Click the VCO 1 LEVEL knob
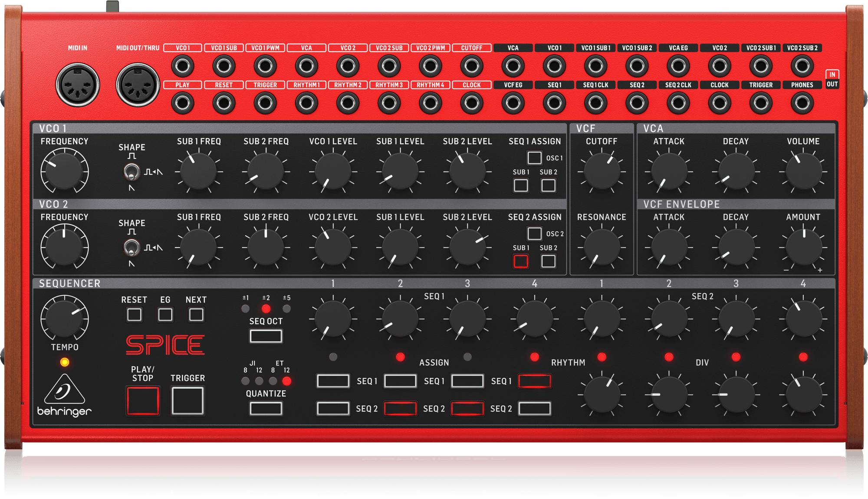This screenshot has height=499, width=868. coord(333,172)
